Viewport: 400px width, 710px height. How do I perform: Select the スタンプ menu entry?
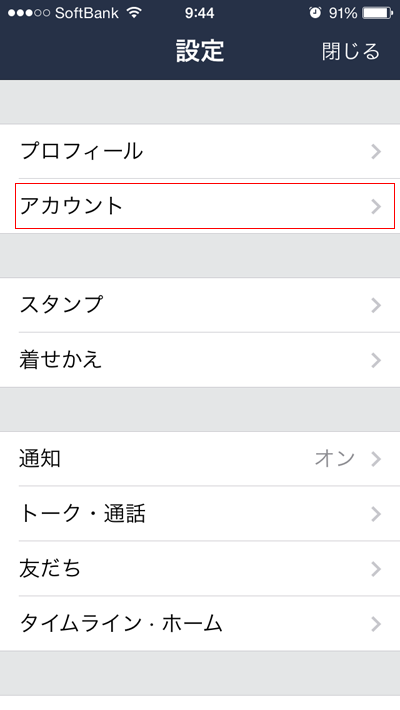click(200, 305)
